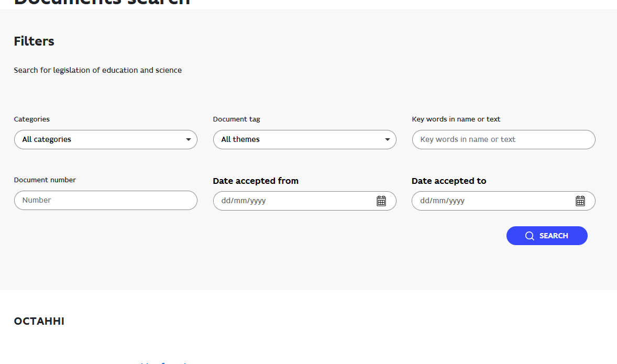Click the Date accepted from date field

tap(293, 201)
